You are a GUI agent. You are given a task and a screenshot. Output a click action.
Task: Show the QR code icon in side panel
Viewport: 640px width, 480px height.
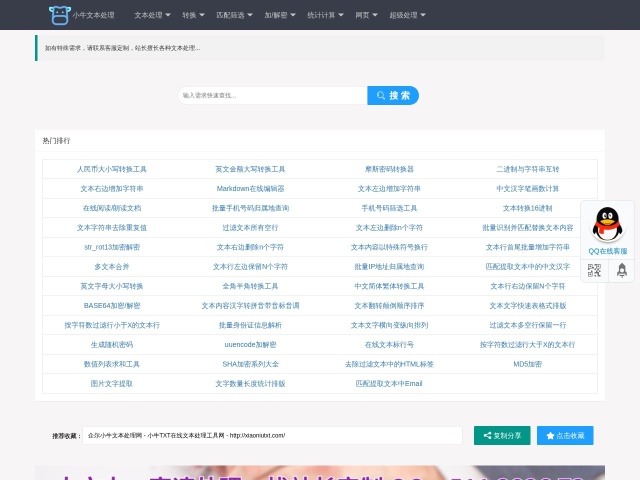point(594,270)
